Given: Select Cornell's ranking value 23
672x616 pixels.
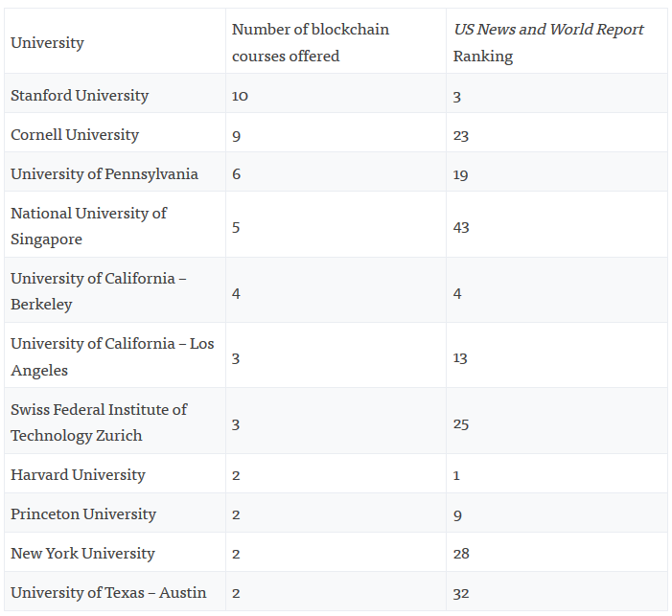Looking at the screenshot, I should click(461, 136).
